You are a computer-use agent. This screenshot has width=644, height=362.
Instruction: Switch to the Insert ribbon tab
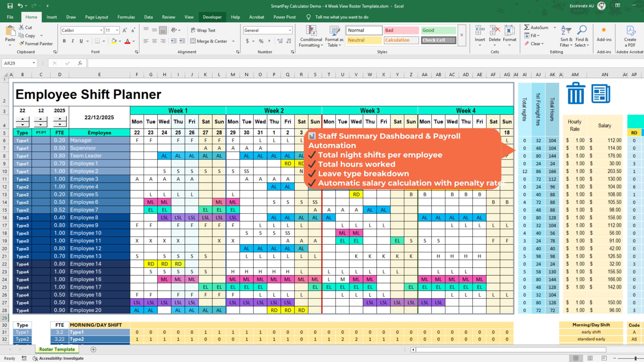pyautogui.click(x=52, y=17)
